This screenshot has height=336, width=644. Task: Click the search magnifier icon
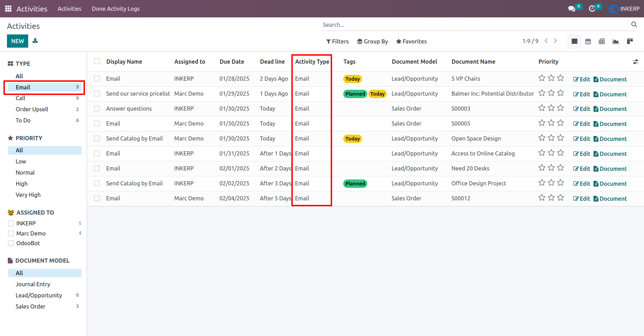(x=634, y=24)
